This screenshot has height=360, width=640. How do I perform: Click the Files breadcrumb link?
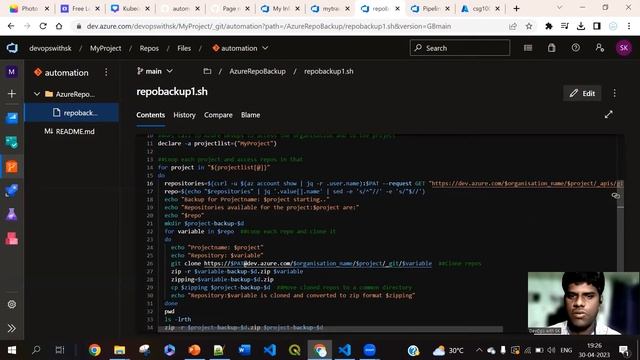[184, 48]
